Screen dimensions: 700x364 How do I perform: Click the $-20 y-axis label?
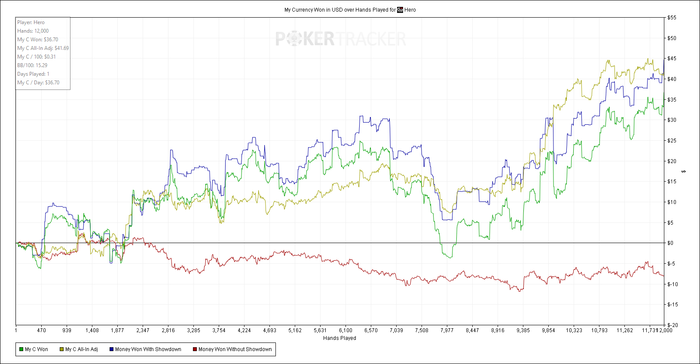coord(672,325)
